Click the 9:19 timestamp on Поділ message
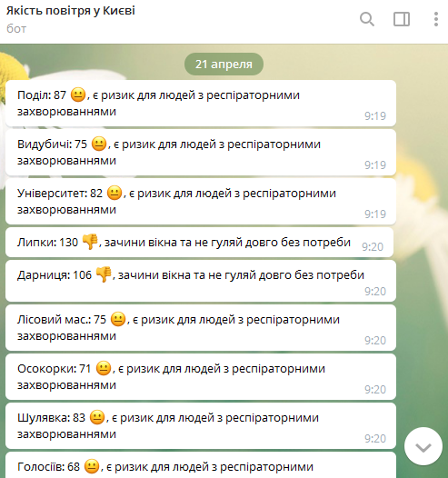 pos(375,115)
